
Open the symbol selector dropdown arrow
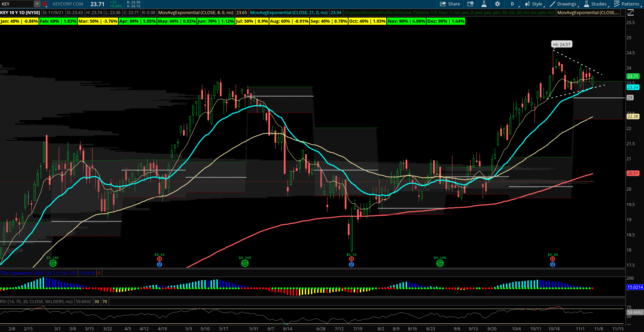coord(37,4)
